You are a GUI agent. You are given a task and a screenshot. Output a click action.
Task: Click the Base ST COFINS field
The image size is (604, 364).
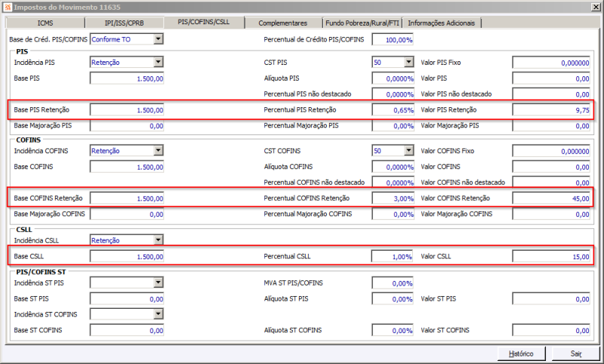(127, 331)
